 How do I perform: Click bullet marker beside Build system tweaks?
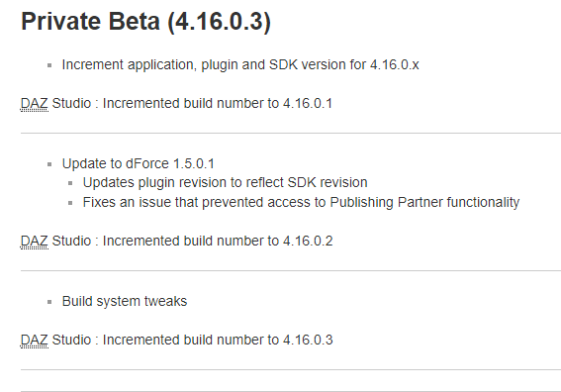pyautogui.click(x=49, y=302)
